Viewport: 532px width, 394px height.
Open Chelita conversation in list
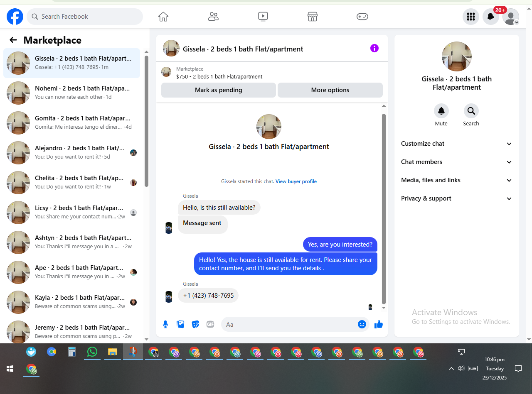coord(71,183)
